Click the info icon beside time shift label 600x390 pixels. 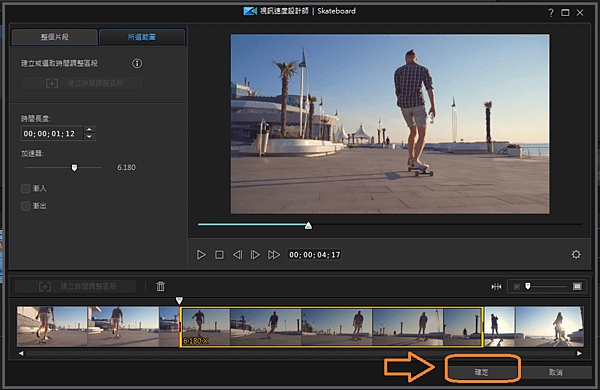pyautogui.click(x=137, y=64)
